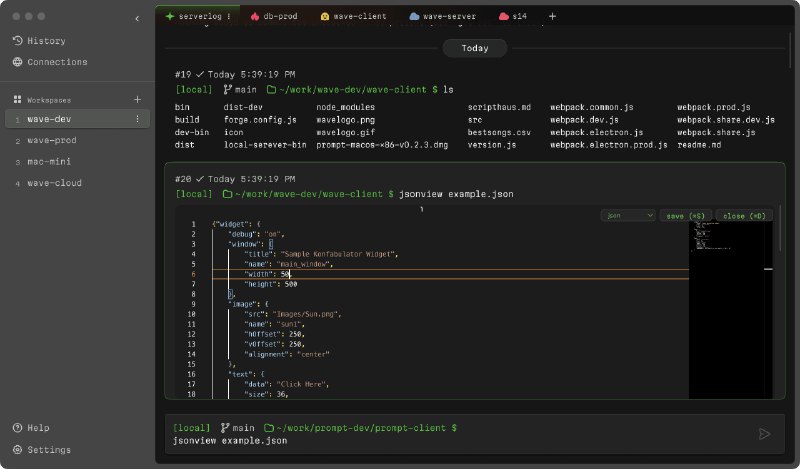The width and height of the screenshot is (800, 469).
Task: Add a new workspace with the plus icon
Action: (137, 99)
